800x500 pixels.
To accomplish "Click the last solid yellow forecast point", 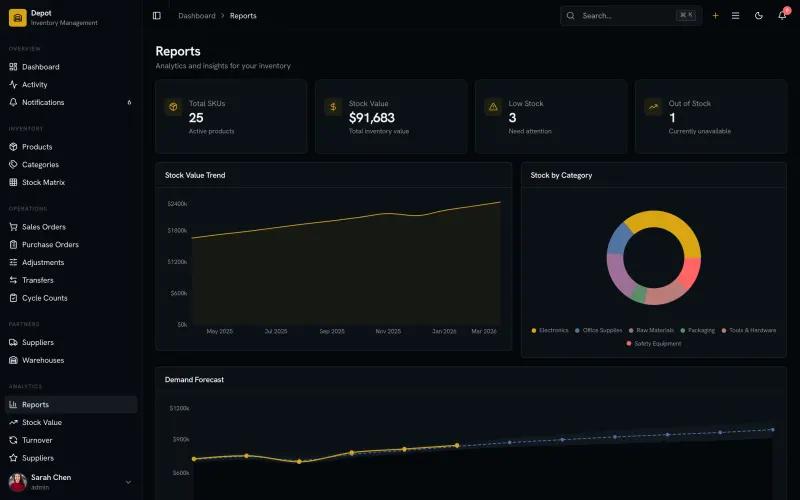I will click(x=457, y=445).
